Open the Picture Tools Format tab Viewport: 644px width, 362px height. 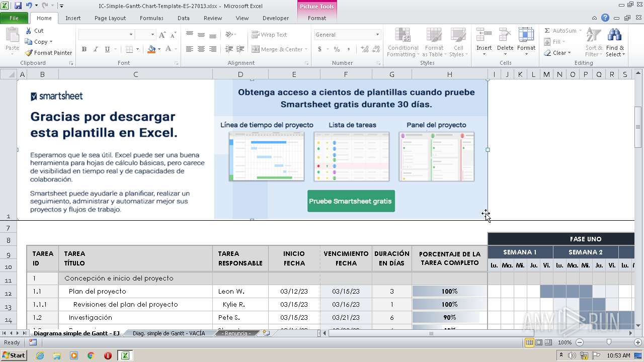point(317,18)
